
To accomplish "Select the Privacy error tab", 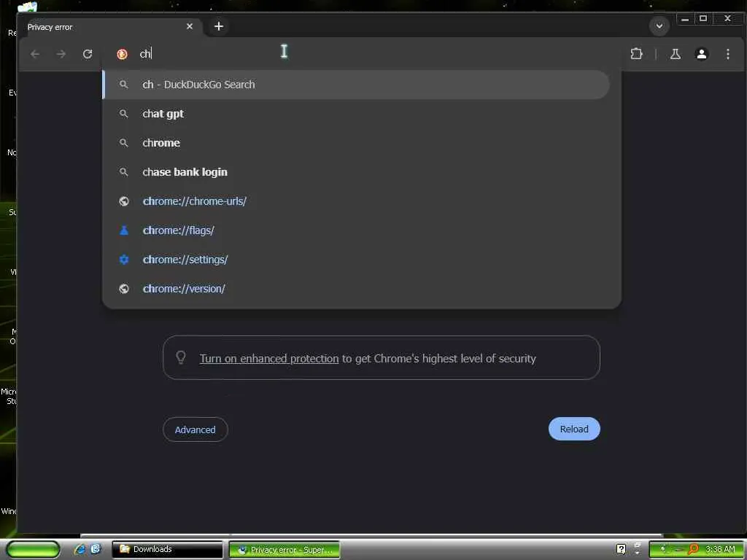I will pos(111,27).
